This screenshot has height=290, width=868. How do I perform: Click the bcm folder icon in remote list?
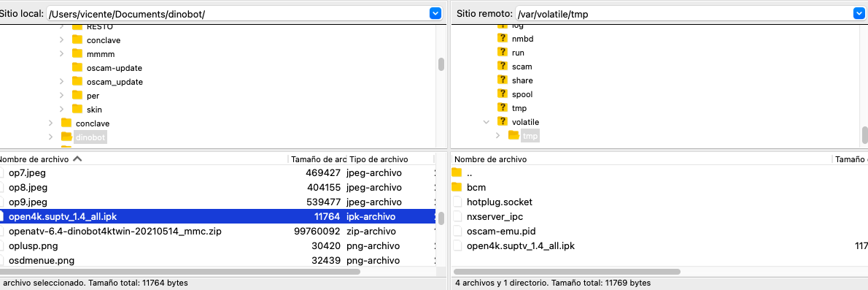457,187
